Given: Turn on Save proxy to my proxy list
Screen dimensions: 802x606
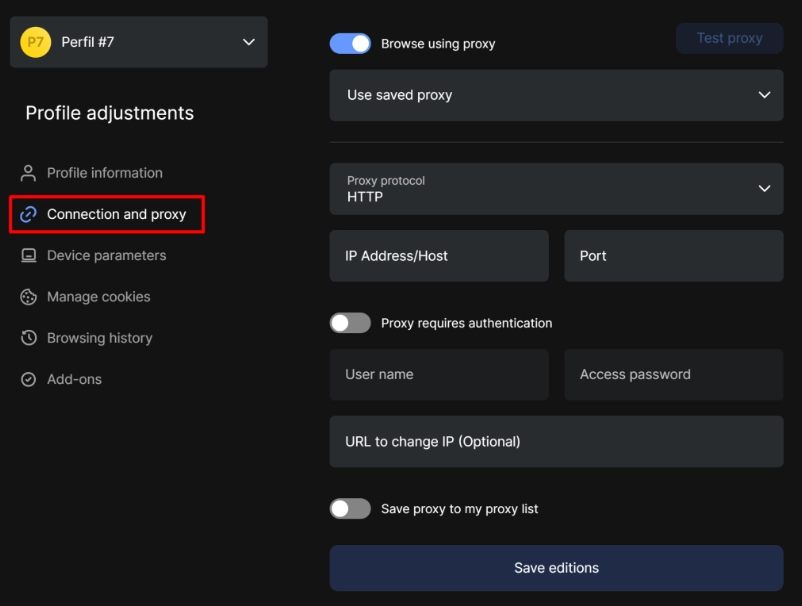Looking at the screenshot, I should (x=352, y=508).
